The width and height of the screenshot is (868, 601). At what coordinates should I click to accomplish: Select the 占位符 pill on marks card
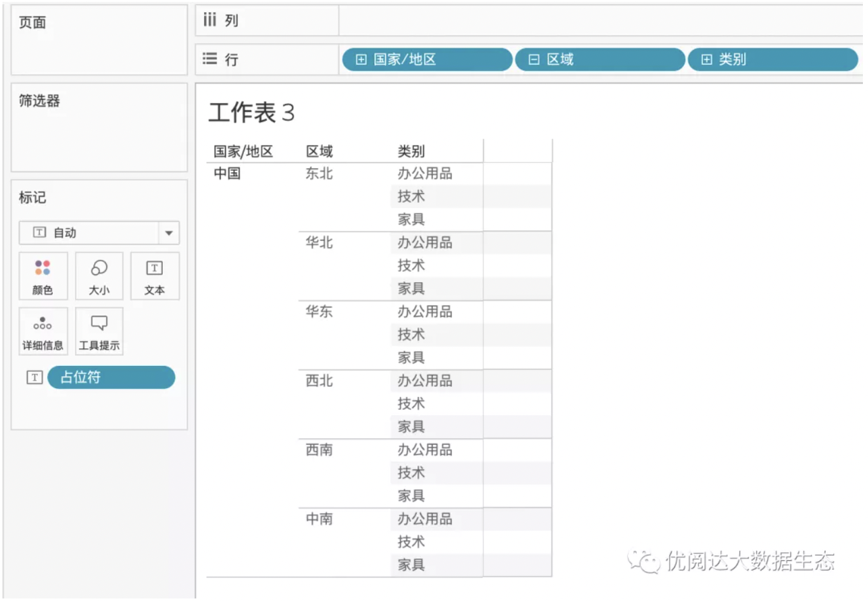coord(111,377)
